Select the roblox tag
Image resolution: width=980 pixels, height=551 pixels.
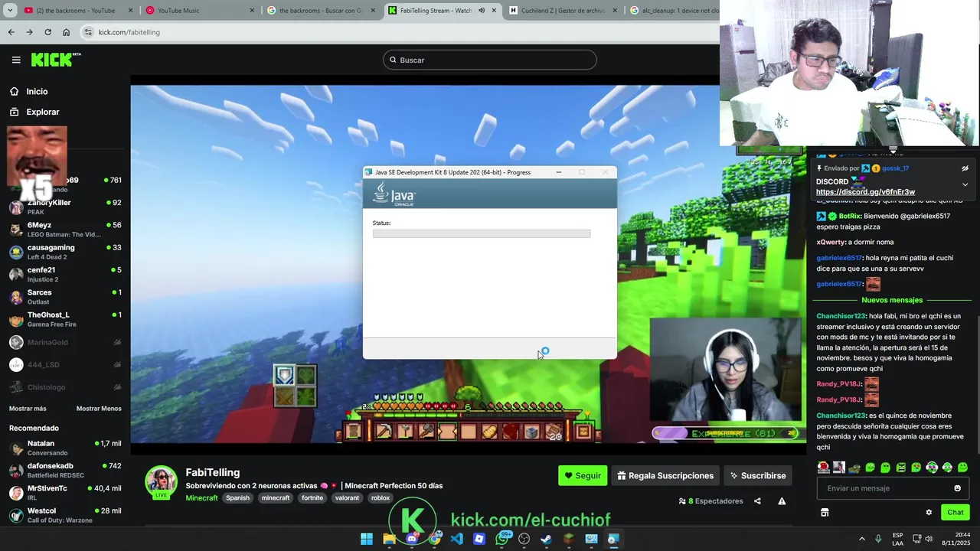point(381,498)
